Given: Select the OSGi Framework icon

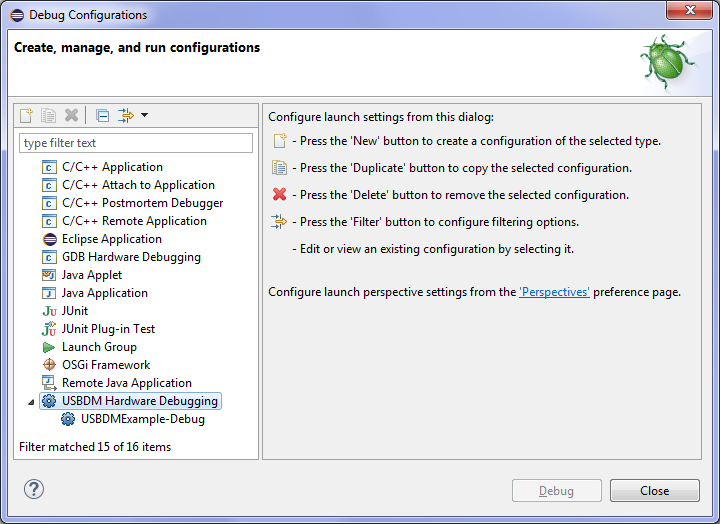Looking at the screenshot, I should (49, 365).
